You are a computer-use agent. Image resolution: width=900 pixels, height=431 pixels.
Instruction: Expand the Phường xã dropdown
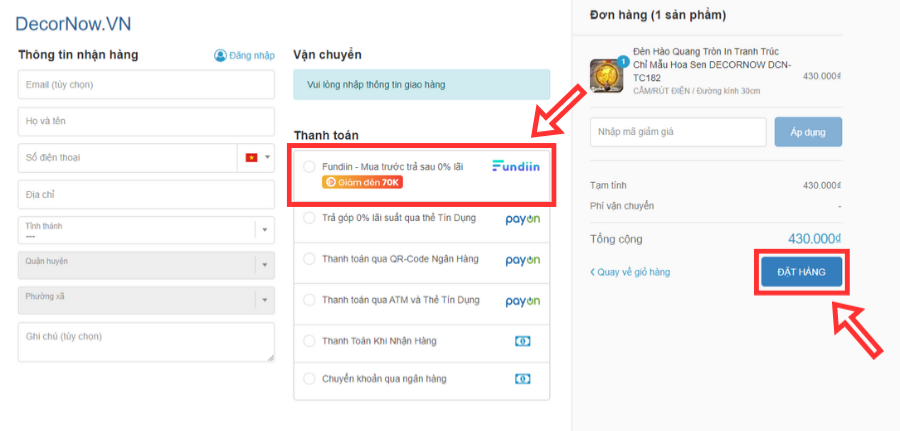click(x=146, y=300)
